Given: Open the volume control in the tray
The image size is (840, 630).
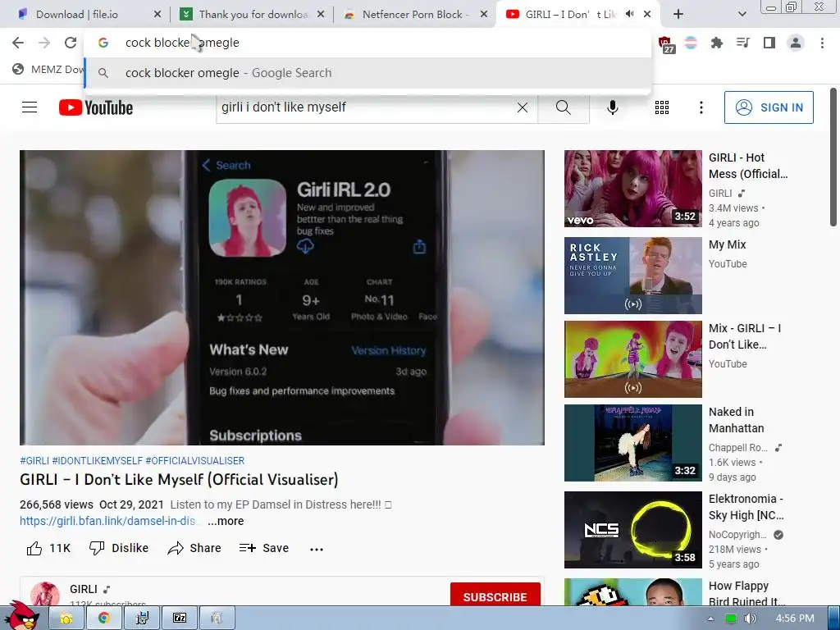Looking at the screenshot, I should point(750,619).
